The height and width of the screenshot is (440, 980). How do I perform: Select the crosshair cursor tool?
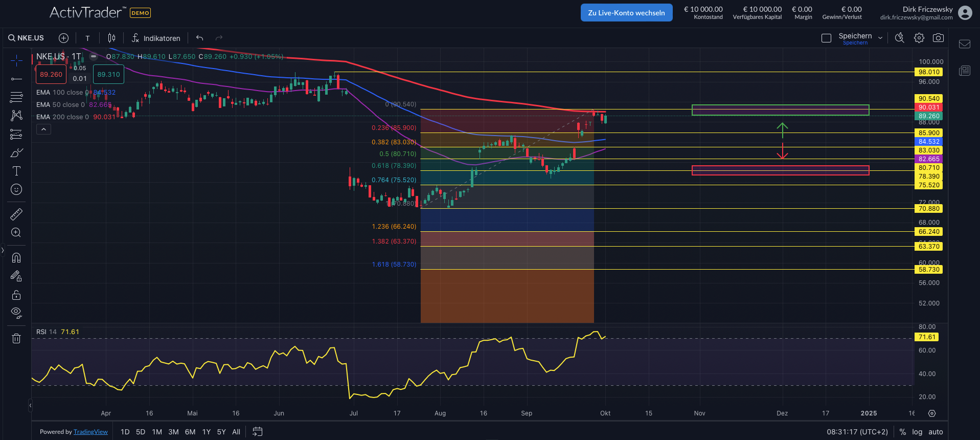click(16, 61)
